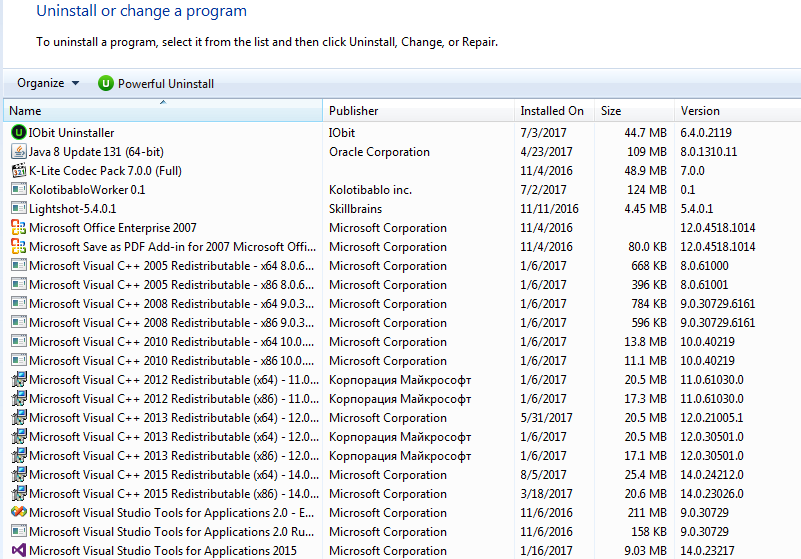The width and height of the screenshot is (801, 559).
Task: Click icon of Visual C++ 2013 Redistributable (x86)
Action: pyautogui.click(x=18, y=456)
